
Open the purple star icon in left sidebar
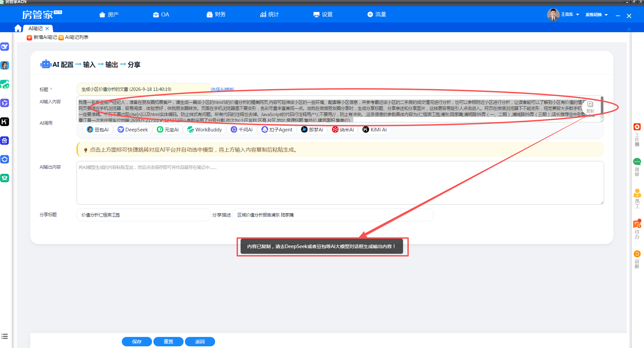[5, 103]
